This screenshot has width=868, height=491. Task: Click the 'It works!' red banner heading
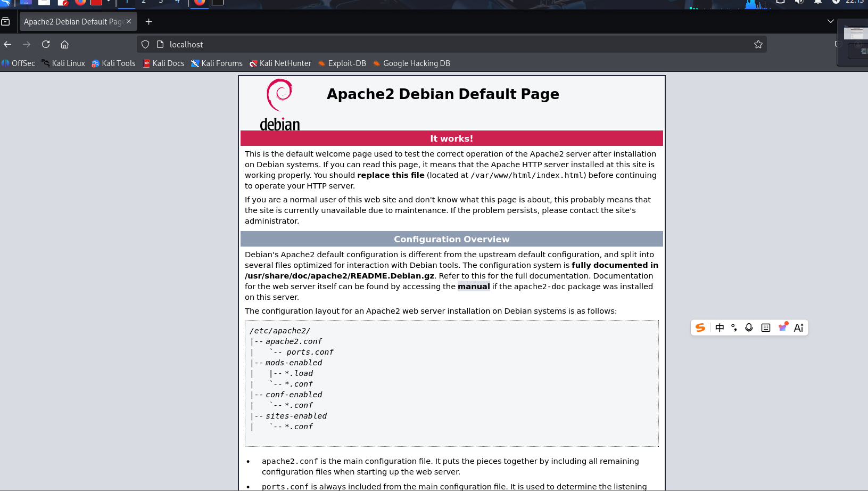[452, 138]
